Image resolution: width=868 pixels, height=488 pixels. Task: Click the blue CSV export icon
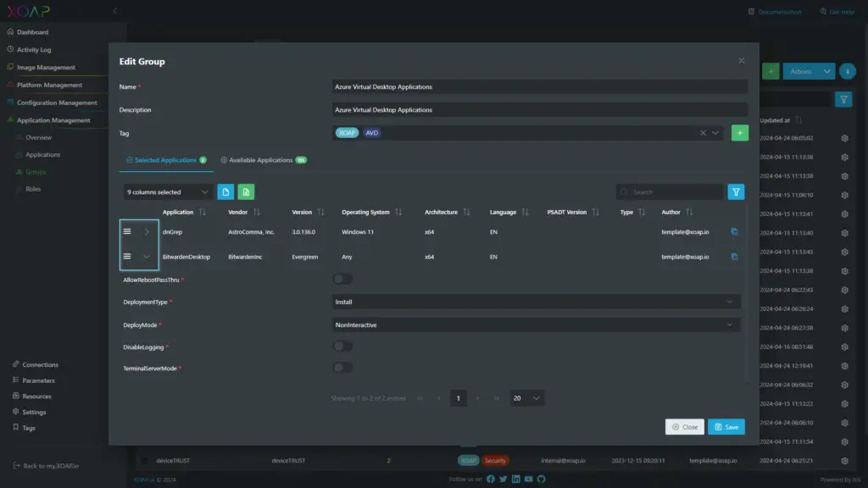pyautogui.click(x=225, y=192)
